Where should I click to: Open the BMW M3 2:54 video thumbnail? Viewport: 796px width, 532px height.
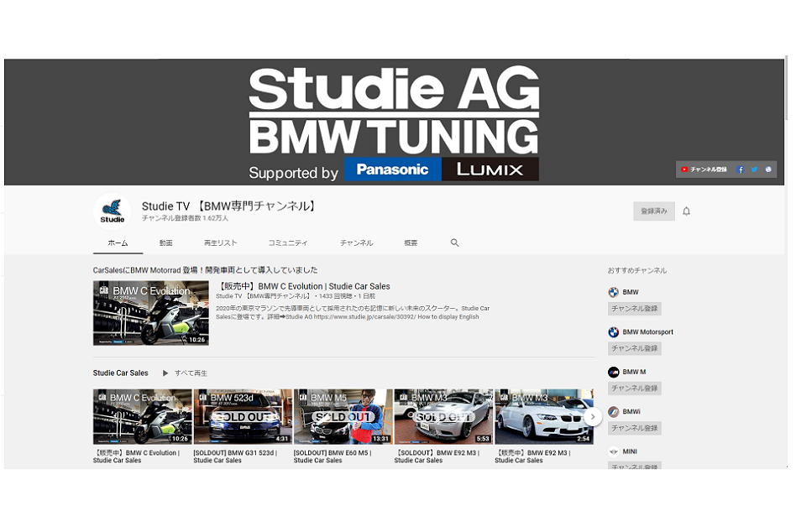tap(544, 417)
